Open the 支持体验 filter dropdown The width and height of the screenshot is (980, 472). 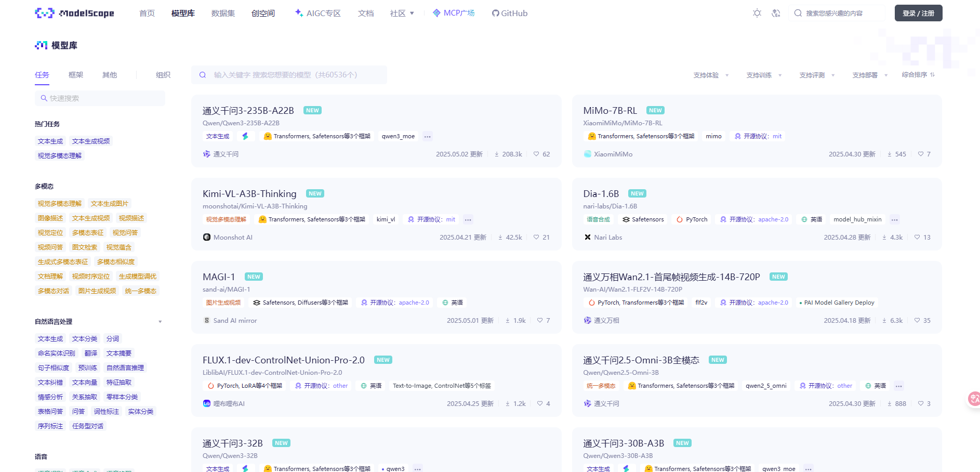pos(711,75)
